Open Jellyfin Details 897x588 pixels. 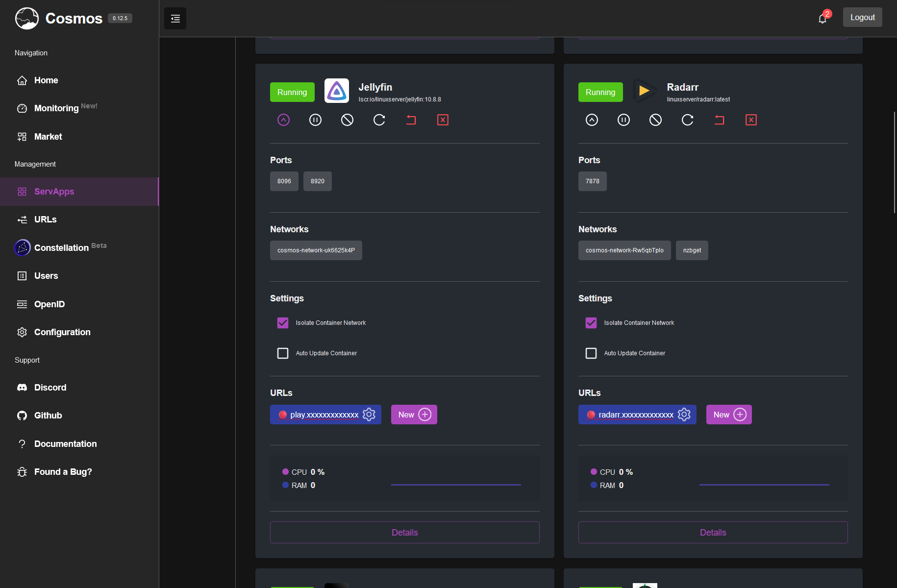405,533
